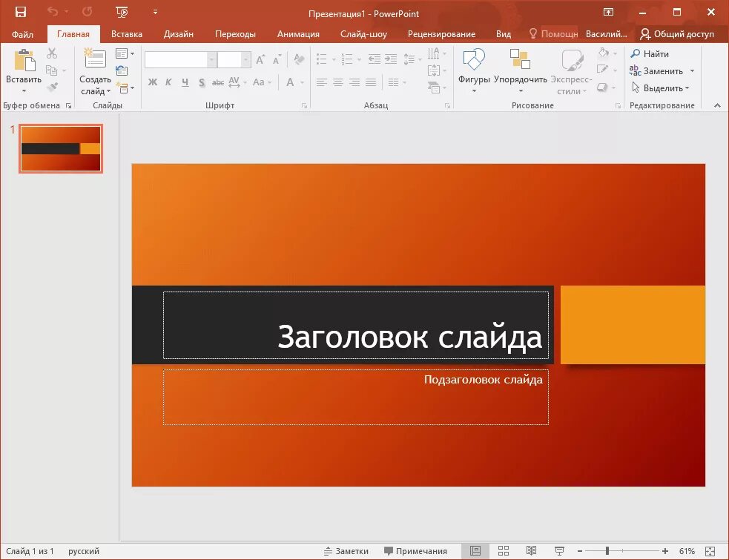Viewport: 729px width, 560px height.
Task: Select the Format Painter brush icon
Action: 52,87
